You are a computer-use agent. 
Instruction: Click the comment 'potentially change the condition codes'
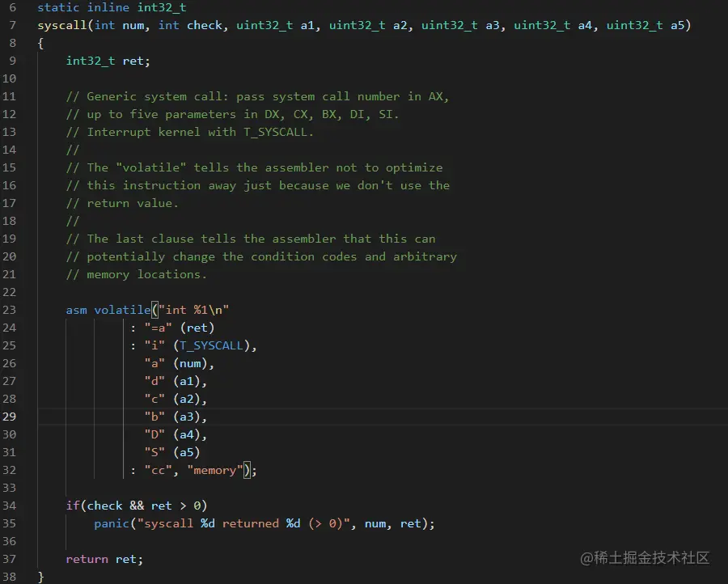(261, 256)
